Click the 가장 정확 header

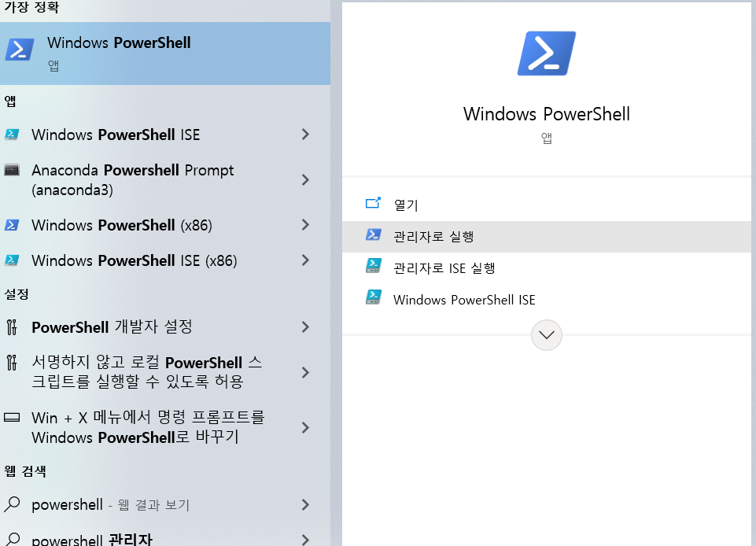(31, 7)
